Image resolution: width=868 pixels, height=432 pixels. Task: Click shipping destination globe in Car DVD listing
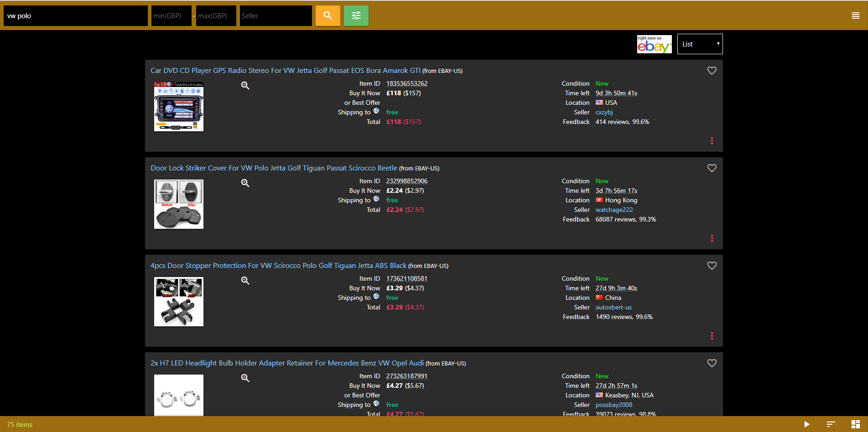click(x=376, y=111)
